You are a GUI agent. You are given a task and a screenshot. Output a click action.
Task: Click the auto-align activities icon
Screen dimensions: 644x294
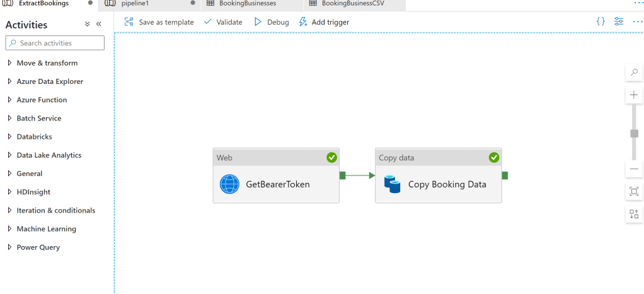(x=634, y=215)
